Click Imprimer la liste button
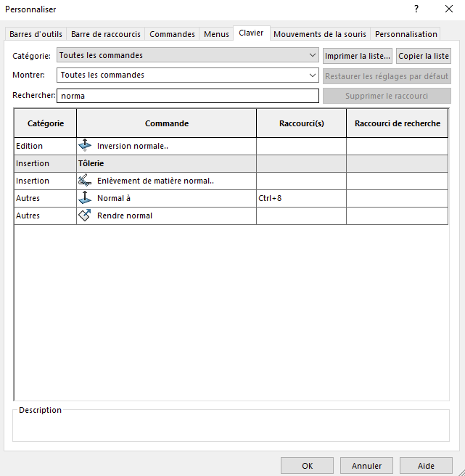The image size is (465, 476). click(358, 56)
